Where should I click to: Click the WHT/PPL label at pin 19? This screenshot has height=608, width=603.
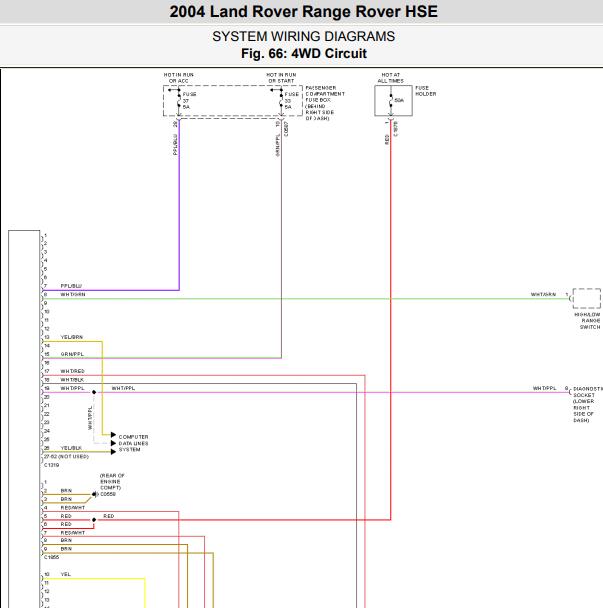72,388
